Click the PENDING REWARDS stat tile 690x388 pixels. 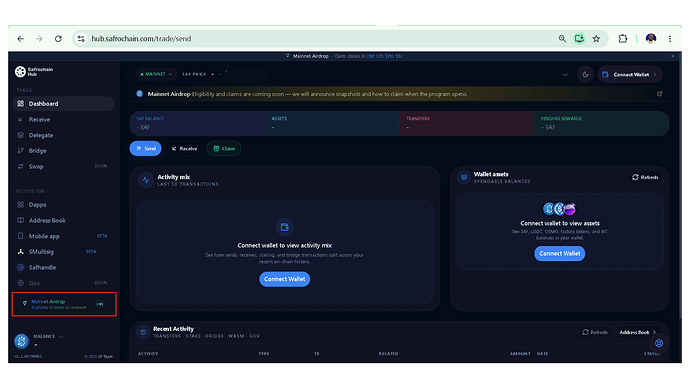(x=602, y=123)
